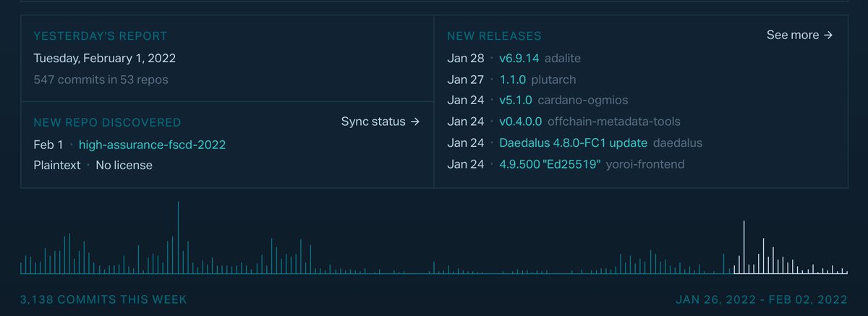868x316 pixels.
Task: Click the 547 commits in 53 repos text
Action: point(101,80)
